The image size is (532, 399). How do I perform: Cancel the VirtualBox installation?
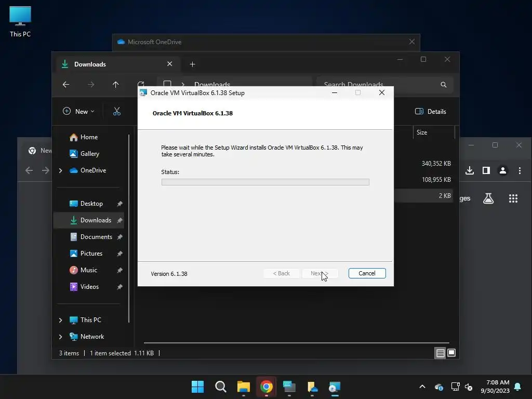tap(367, 273)
